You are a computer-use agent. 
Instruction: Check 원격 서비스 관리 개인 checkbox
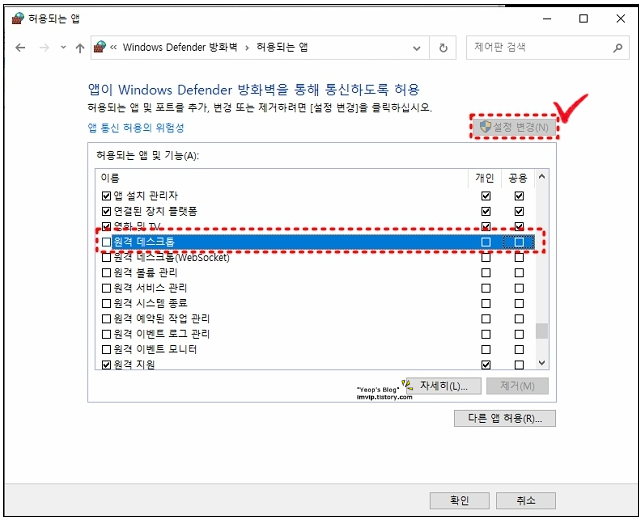(486, 288)
